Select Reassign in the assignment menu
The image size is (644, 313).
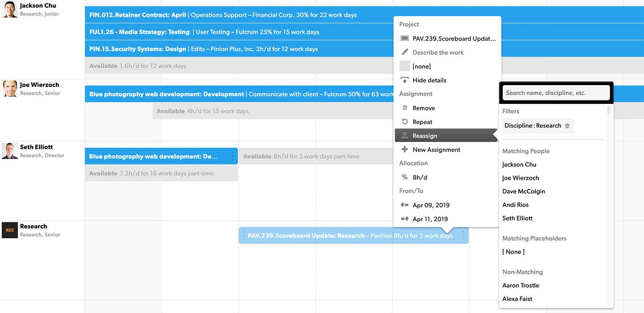[x=425, y=136]
